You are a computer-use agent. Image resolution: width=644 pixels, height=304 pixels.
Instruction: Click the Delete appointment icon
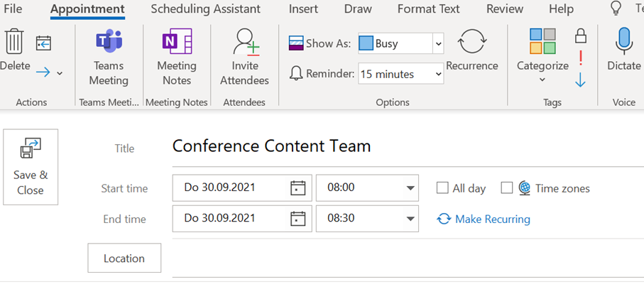14,43
